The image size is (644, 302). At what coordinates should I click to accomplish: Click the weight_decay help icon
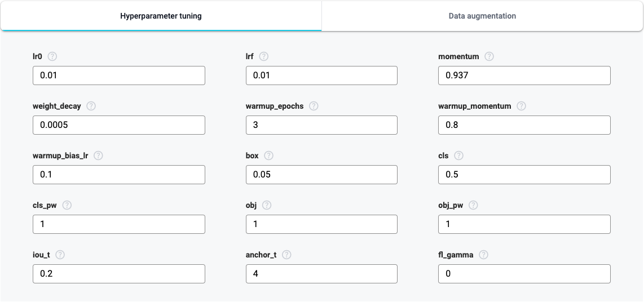91,106
